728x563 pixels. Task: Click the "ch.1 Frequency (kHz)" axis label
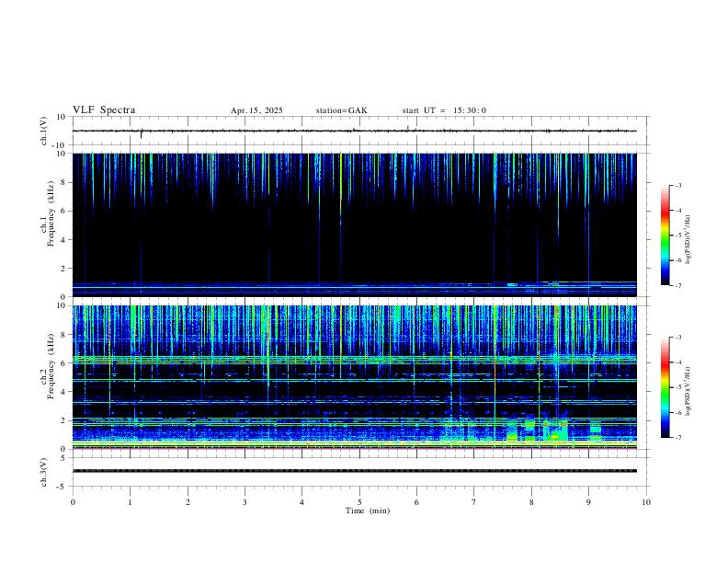point(47,214)
